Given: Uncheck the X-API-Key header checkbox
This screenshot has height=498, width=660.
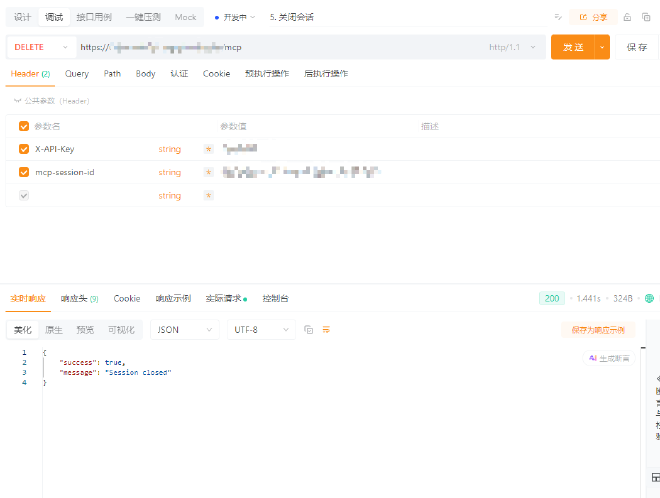Looking at the screenshot, I should [24, 149].
